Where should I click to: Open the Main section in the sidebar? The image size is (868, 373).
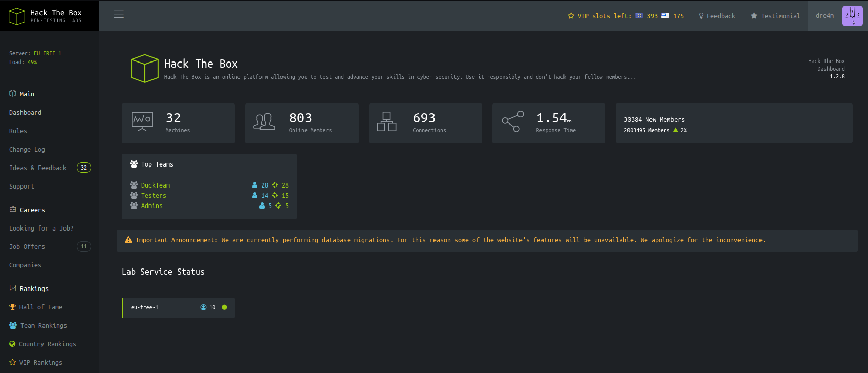click(x=27, y=94)
